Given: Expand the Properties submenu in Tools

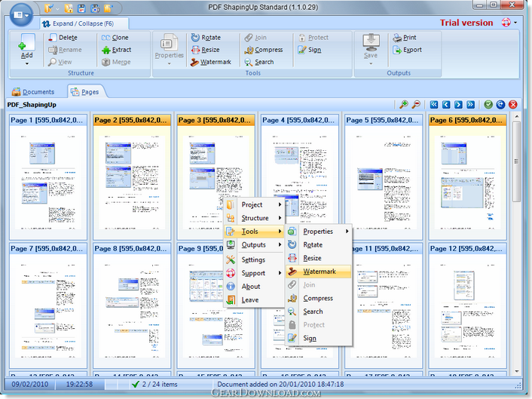Looking at the screenshot, I should 319,232.
